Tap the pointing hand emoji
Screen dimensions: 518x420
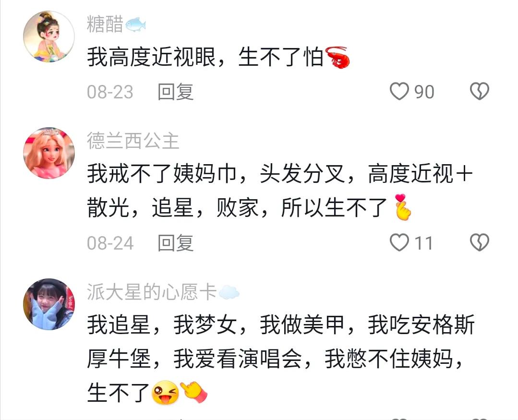point(194,392)
